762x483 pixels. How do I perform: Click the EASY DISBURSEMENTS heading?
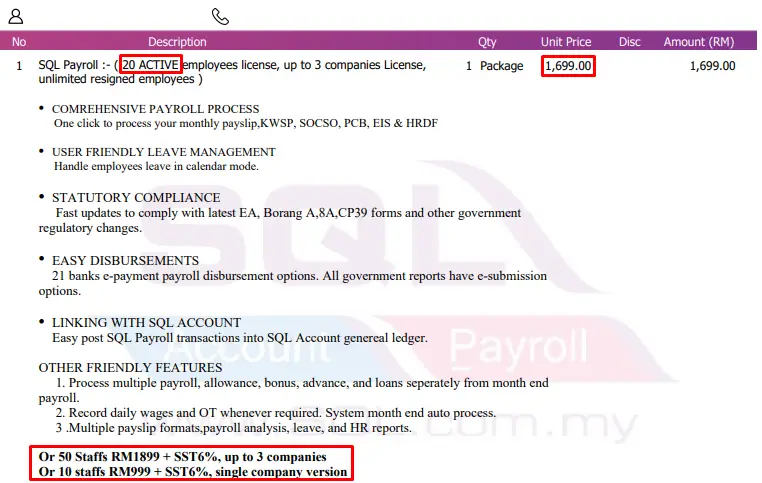[x=125, y=260]
